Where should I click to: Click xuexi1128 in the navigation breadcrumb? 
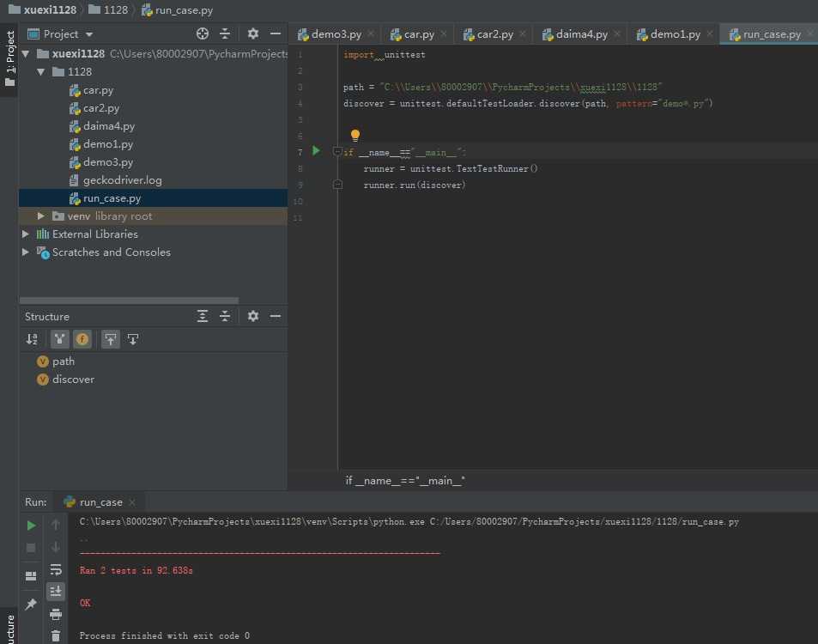[x=43, y=10]
